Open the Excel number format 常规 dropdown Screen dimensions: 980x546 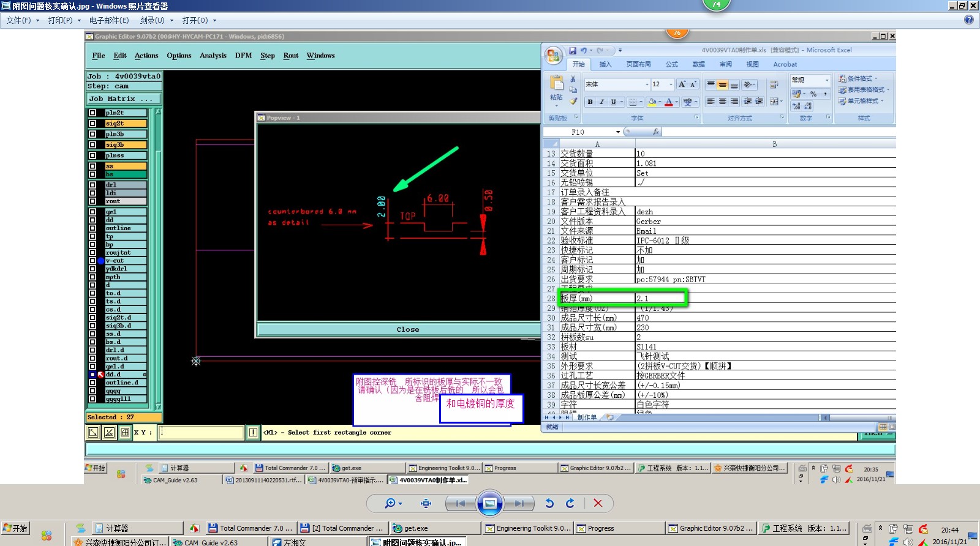[x=827, y=80]
